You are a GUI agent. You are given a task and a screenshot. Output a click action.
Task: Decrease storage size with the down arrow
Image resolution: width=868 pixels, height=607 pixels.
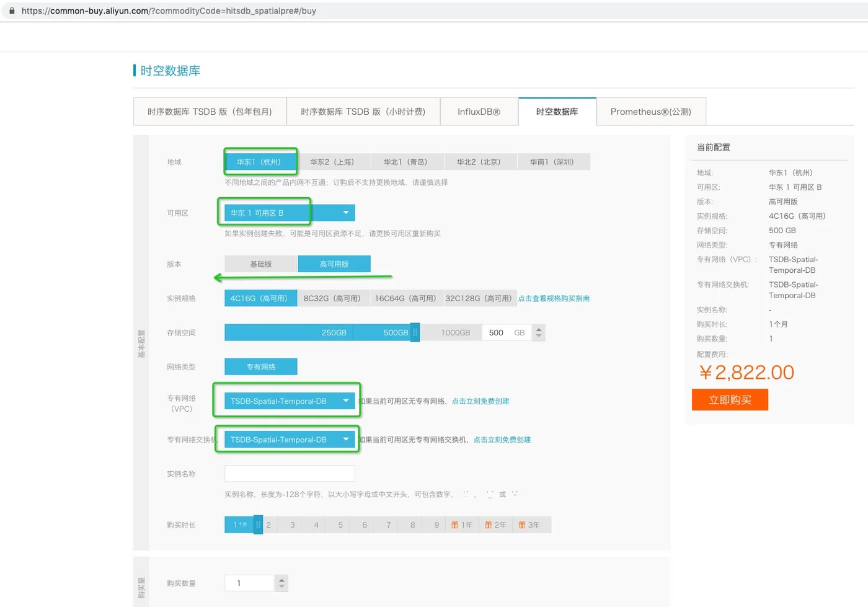point(539,336)
